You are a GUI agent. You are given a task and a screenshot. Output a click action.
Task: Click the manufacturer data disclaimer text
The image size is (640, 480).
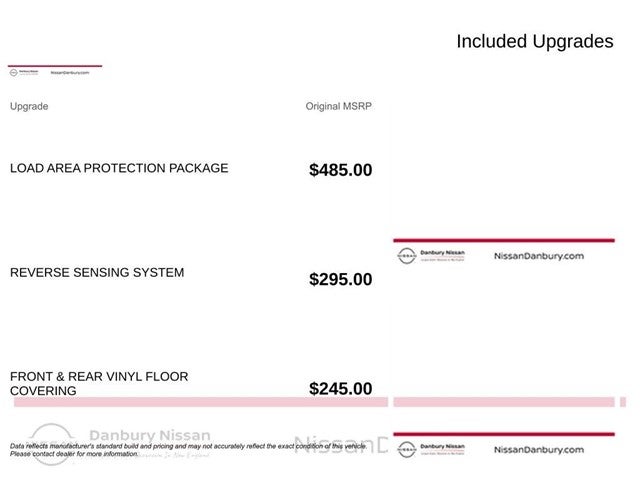pyautogui.click(x=188, y=450)
